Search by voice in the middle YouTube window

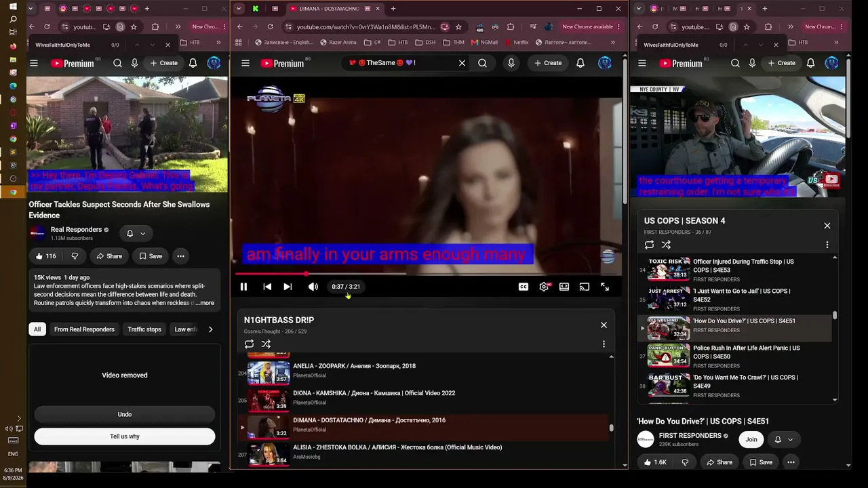point(511,63)
